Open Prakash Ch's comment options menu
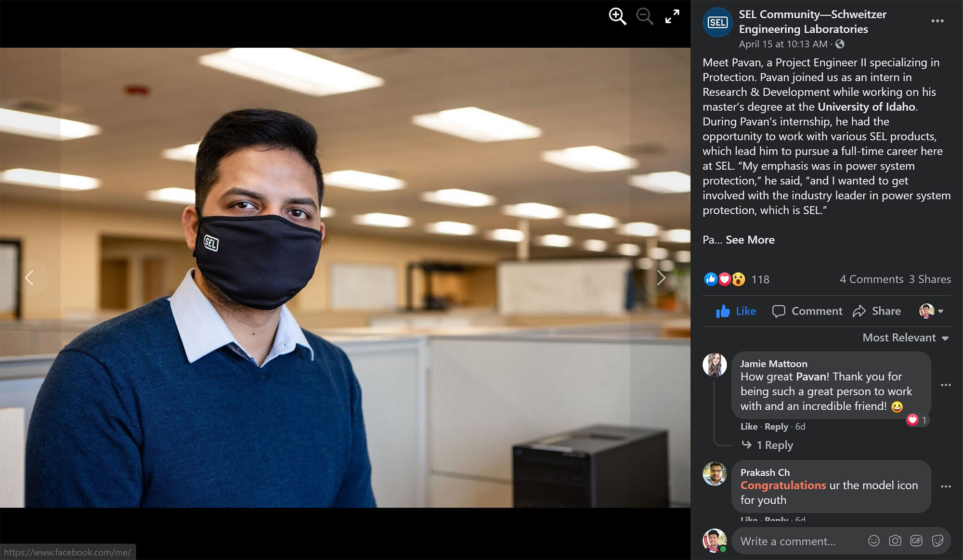The width and height of the screenshot is (963, 560). click(x=946, y=486)
